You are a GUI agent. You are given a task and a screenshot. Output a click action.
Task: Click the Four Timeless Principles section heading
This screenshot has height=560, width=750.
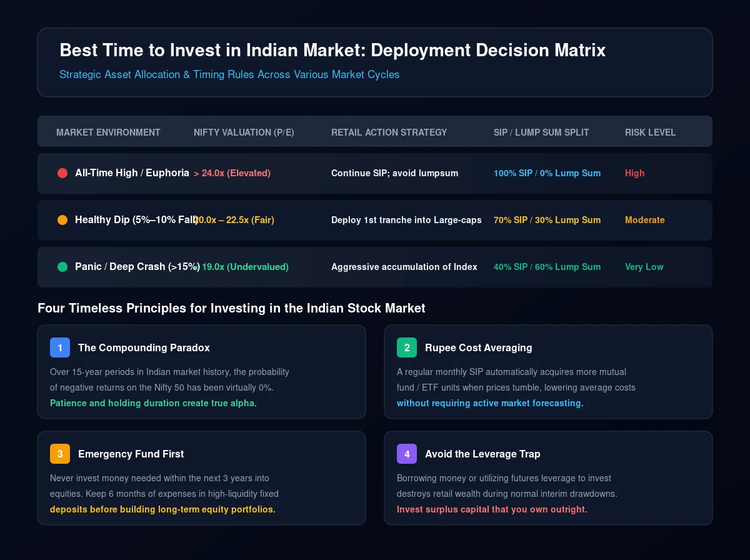coord(231,307)
